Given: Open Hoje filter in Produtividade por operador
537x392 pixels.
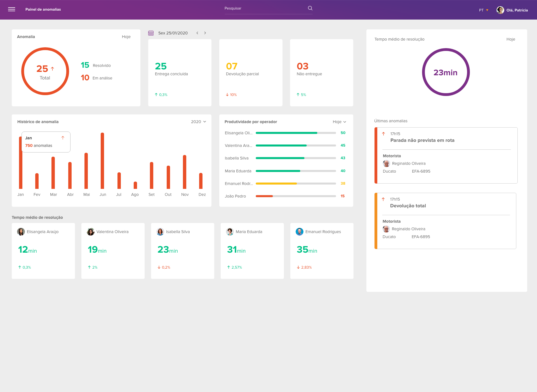Looking at the screenshot, I should click(x=339, y=122).
